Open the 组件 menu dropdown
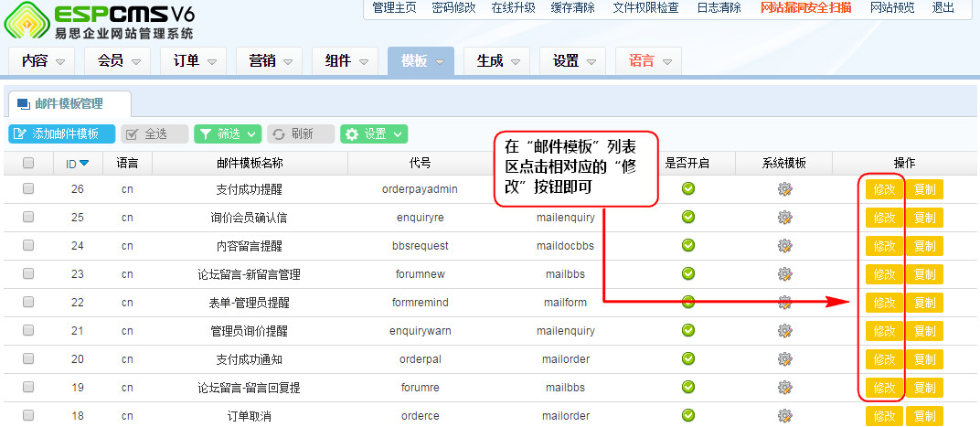Screen dimensions: 980x427 (346, 61)
